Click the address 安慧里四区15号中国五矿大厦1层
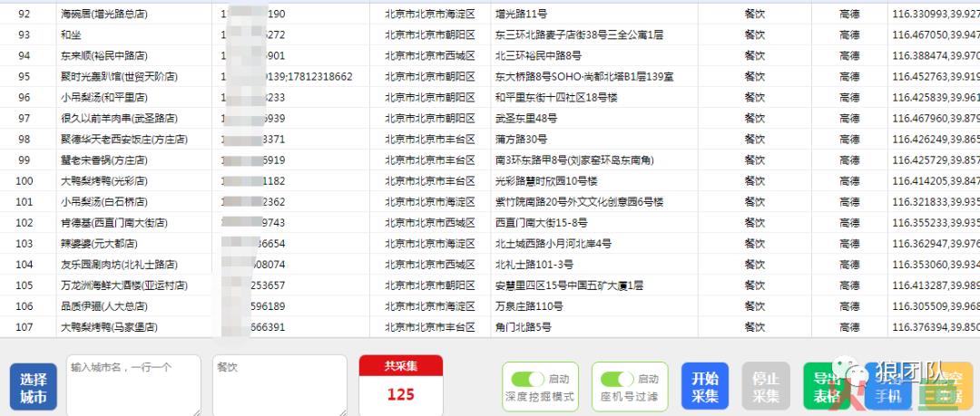The width and height of the screenshot is (980, 416). 569,285
